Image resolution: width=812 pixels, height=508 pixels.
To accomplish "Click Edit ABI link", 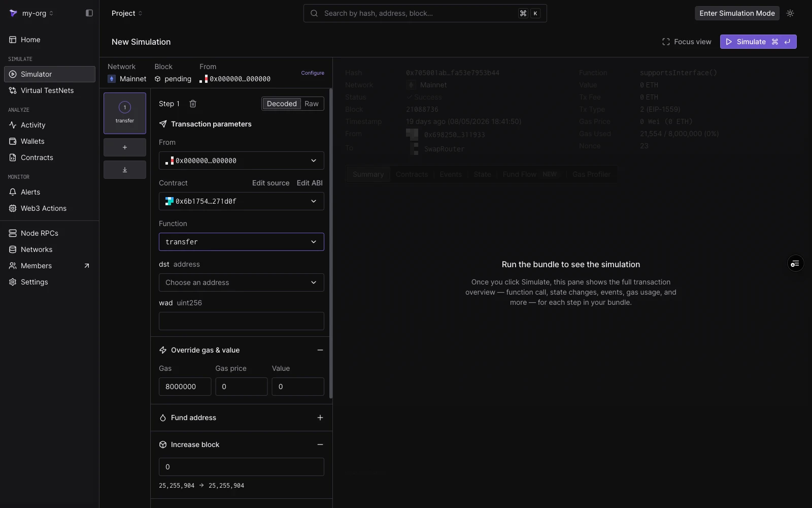I will click(x=310, y=183).
